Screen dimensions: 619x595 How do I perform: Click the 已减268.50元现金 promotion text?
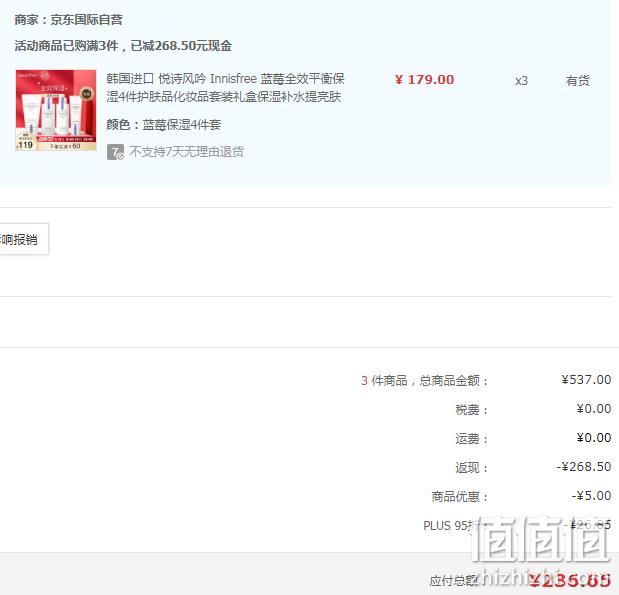(181, 46)
